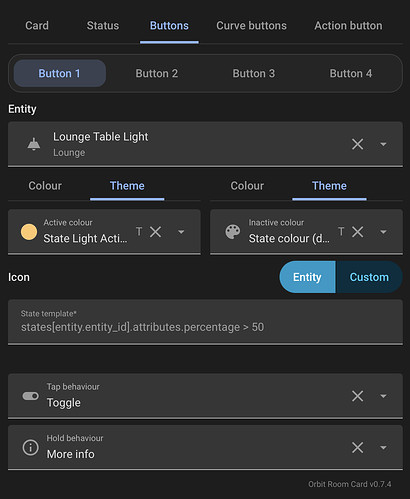Switch to Button 2
This screenshot has height=499, width=410.
157,73
